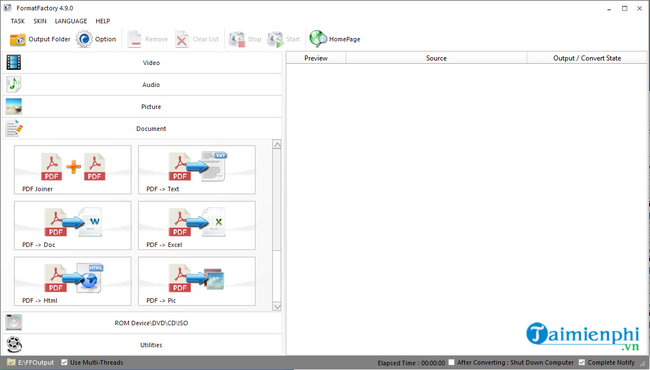Image resolution: width=650 pixels, height=370 pixels.
Task: Expand the Audio category section
Action: point(143,85)
